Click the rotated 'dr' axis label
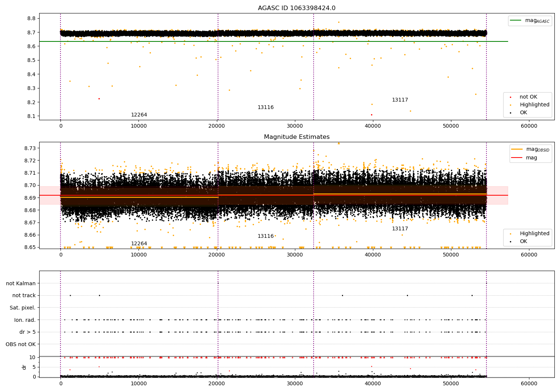 tap(24, 367)
